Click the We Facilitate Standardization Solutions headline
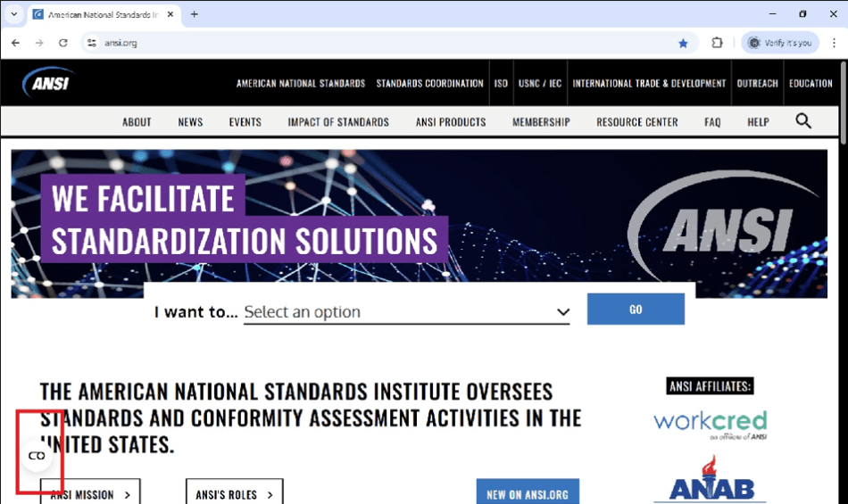The width and height of the screenshot is (848, 504). pyautogui.click(x=245, y=219)
